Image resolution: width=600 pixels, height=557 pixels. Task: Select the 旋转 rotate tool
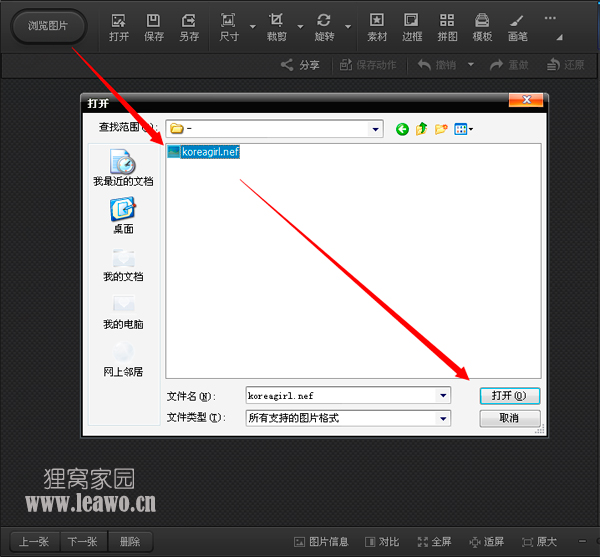click(x=324, y=28)
